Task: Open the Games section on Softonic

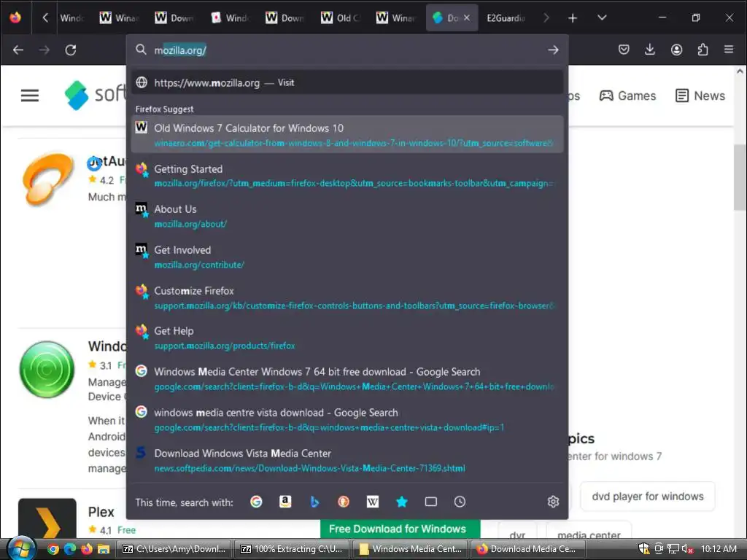Action: point(627,96)
